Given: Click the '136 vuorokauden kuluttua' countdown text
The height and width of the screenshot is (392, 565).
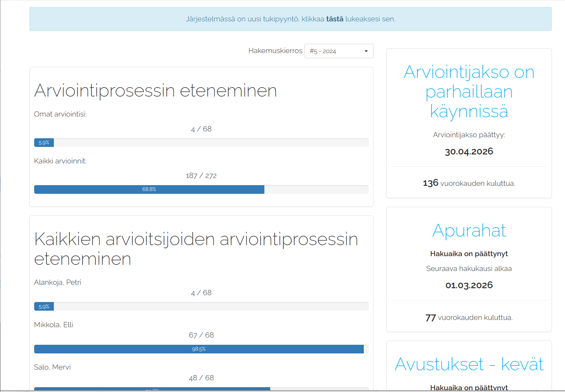Looking at the screenshot, I should click(469, 183).
